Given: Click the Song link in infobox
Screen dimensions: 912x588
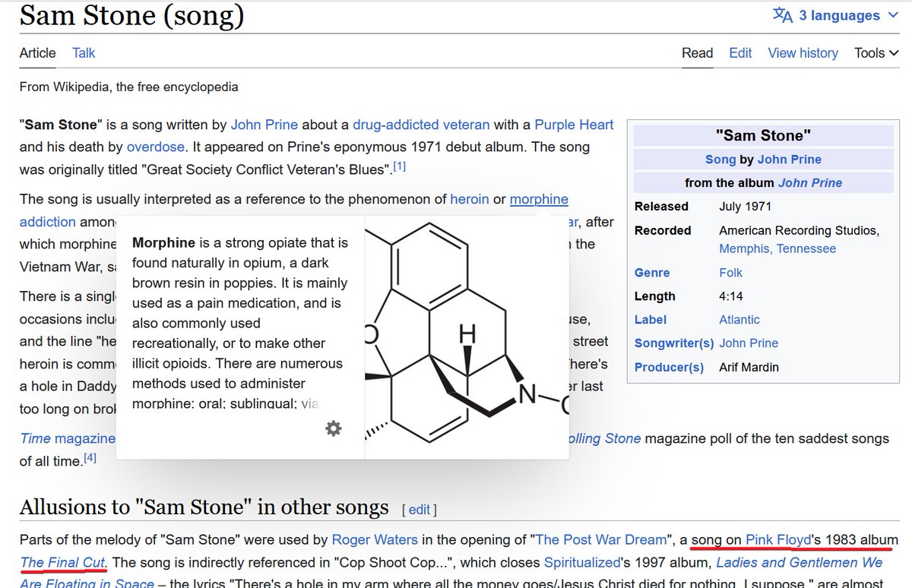Looking at the screenshot, I should click(x=720, y=160).
